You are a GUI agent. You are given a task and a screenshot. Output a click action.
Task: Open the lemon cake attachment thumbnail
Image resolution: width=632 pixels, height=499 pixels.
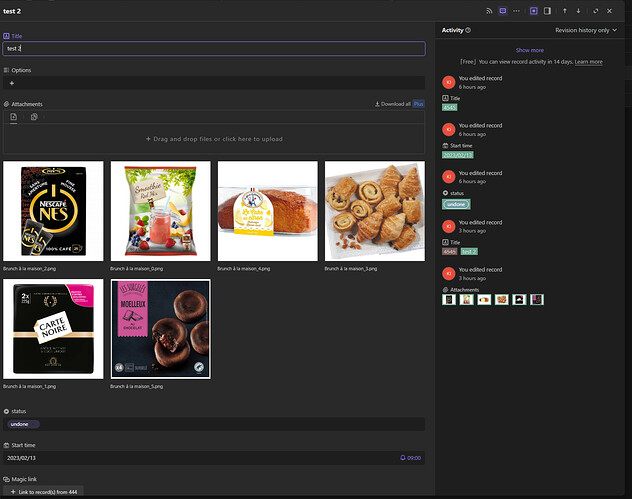[x=268, y=211]
